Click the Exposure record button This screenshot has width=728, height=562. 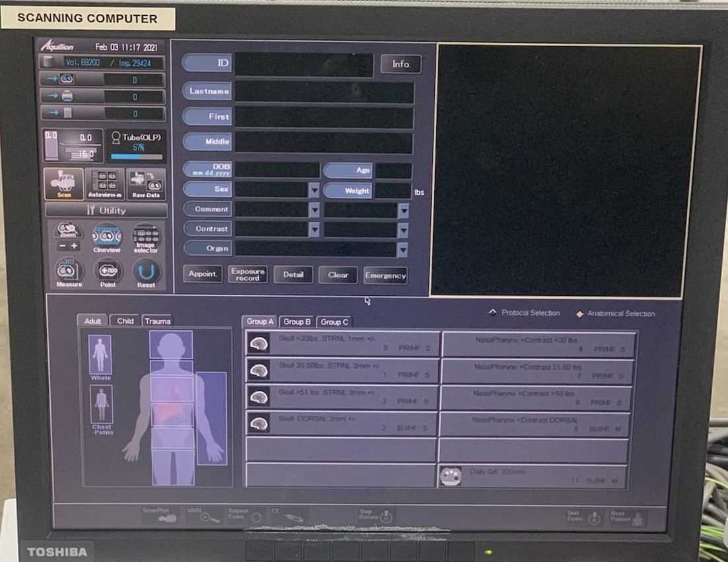click(x=248, y=275)
